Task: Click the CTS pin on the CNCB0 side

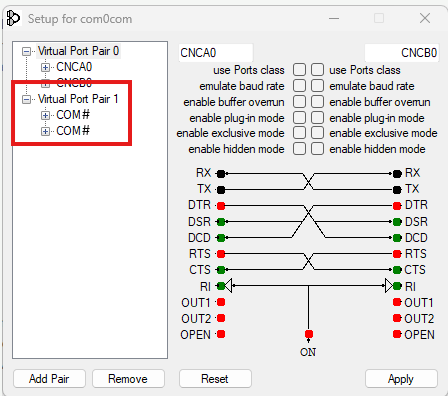Action: [x=397, y=270]
